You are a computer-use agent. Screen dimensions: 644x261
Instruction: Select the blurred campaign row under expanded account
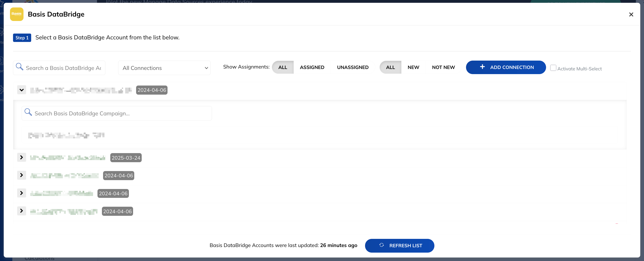coord(320,135)
